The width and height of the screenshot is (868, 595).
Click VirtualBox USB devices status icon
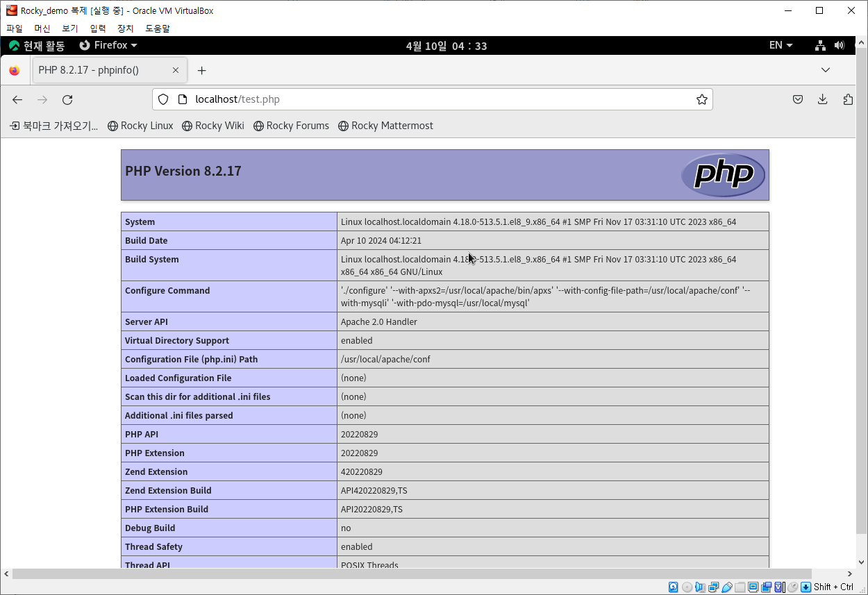coord(726,587)
